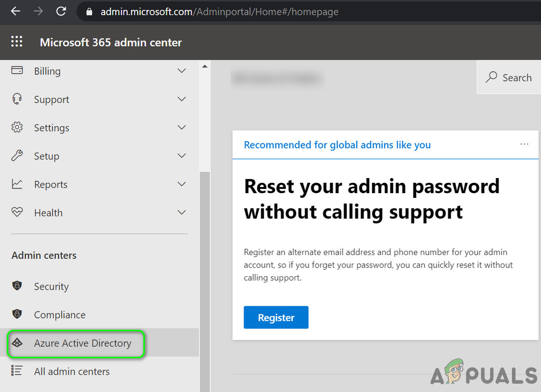Expand the Reports section chevron
The width and height of the screenshot is (541, 392).
tap(181, 184)
